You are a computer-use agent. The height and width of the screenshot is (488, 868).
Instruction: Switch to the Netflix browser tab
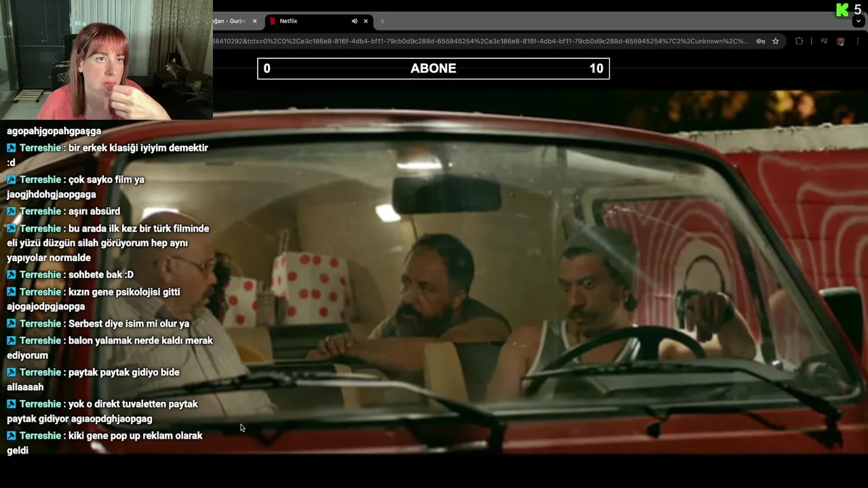coord(318,21)
